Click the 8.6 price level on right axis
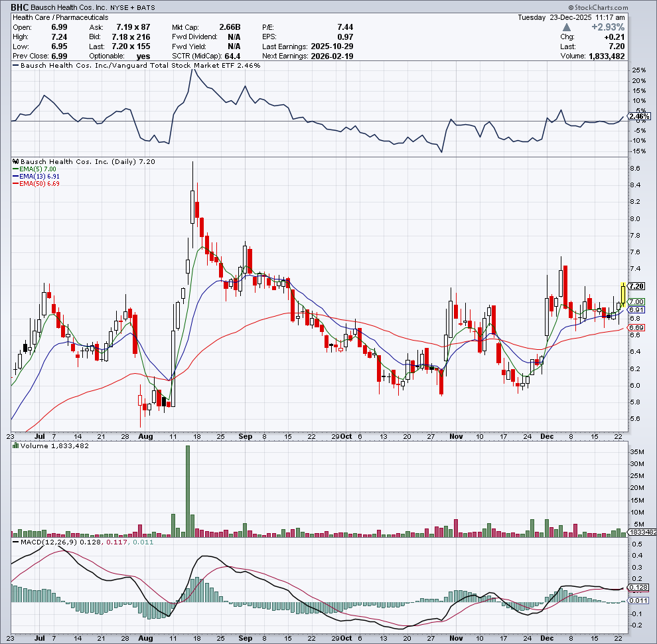Viewport: 657px width, 644px height. (x=635, y=169)
